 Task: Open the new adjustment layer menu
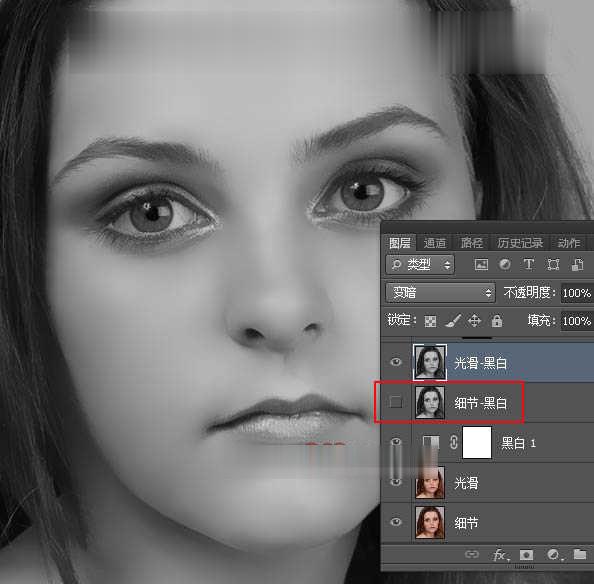point(554,555)
